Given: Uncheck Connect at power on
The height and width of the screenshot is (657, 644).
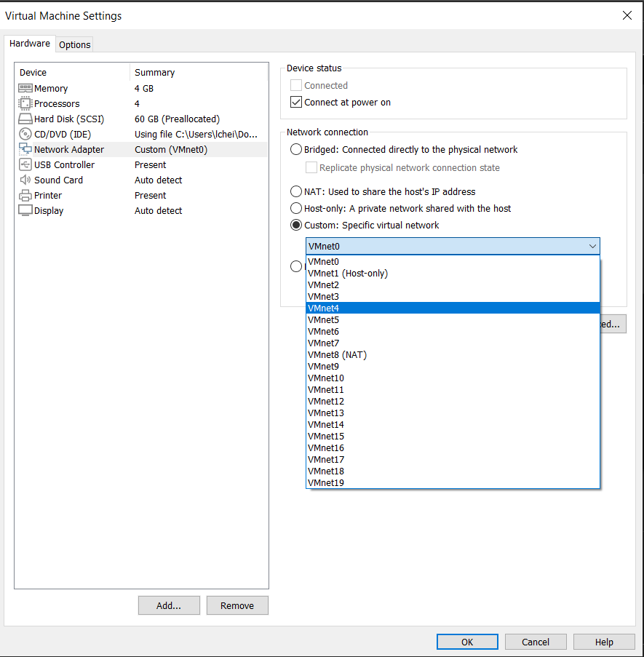Looking at the screenshot, I should click(296, 103).
